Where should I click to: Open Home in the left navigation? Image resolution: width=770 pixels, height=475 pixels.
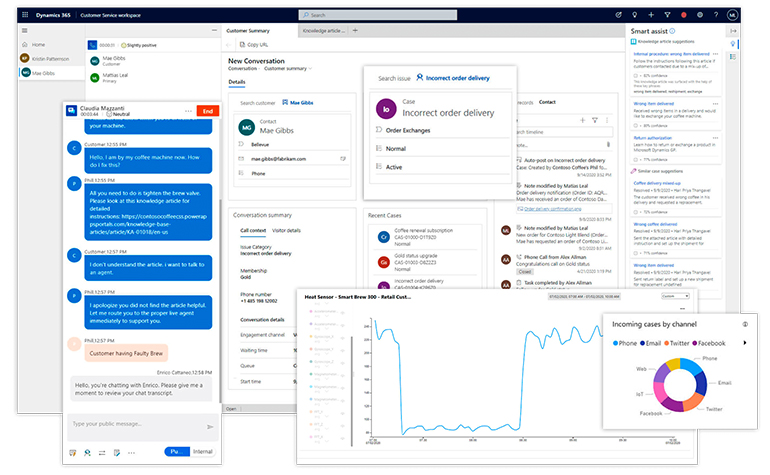[x=34, y=45]
